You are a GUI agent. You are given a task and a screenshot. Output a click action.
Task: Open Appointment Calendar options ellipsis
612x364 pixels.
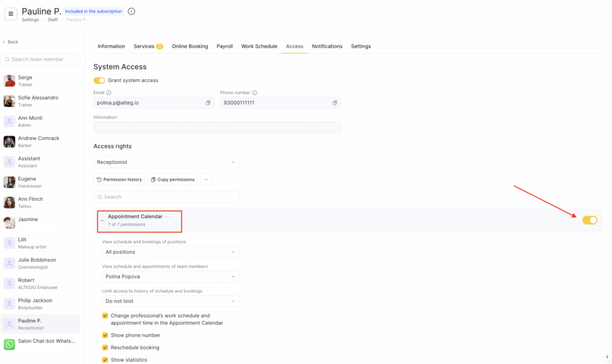167,216
